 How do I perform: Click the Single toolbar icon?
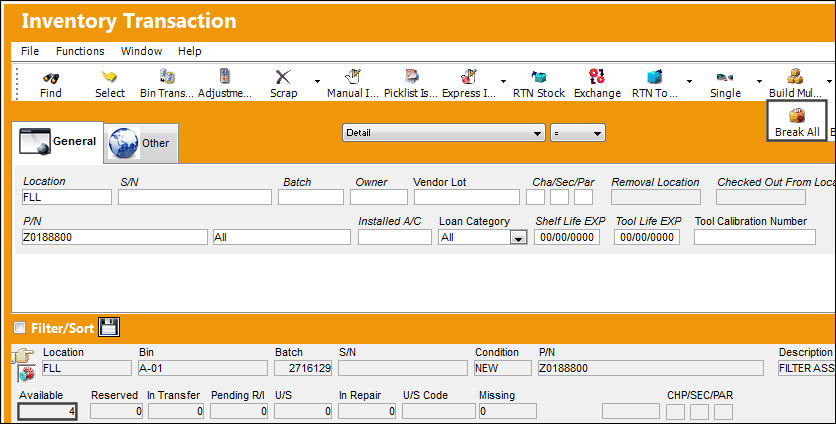pos(725,77)
